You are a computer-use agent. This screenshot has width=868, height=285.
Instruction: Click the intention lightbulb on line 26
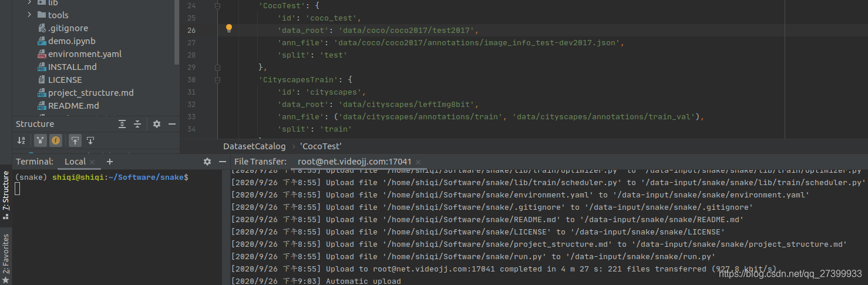coord(230,28)
